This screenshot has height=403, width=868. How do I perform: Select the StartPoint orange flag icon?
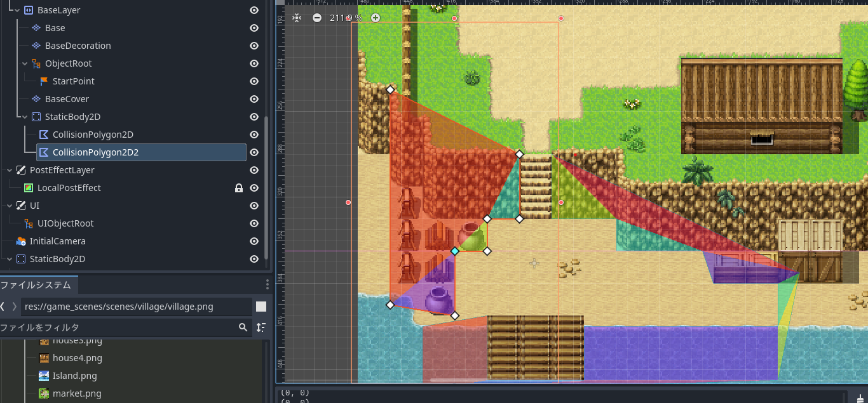44,81
